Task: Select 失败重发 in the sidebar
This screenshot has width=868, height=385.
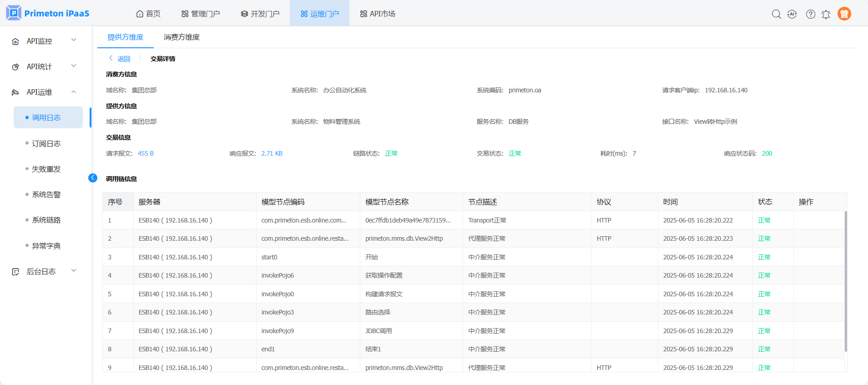Action: pyautogui.click(x=46, y=169)
